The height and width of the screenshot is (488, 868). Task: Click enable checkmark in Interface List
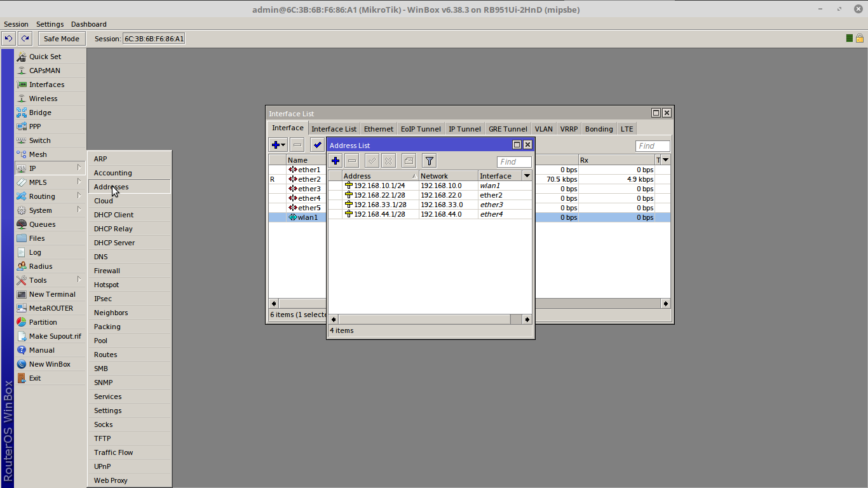tap(318, 145)
